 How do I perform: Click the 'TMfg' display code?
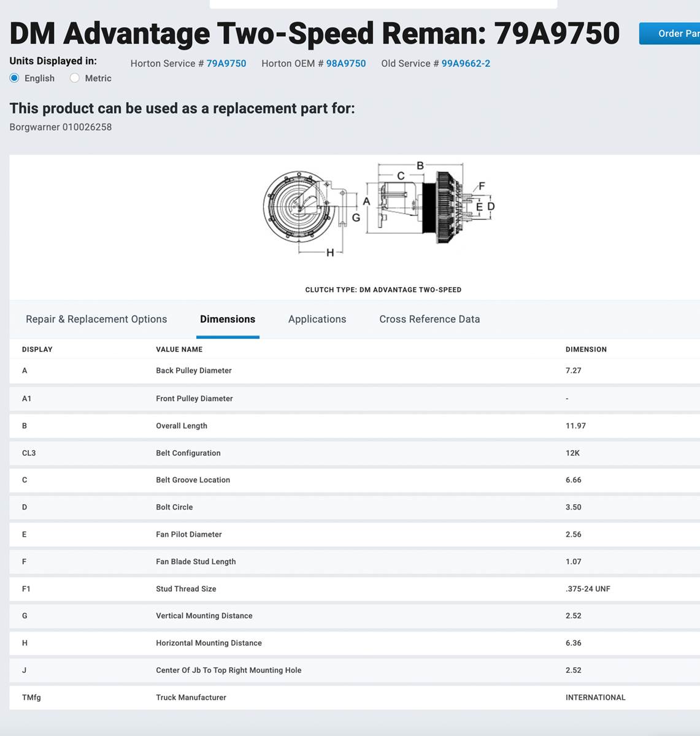tap(31, 697)
